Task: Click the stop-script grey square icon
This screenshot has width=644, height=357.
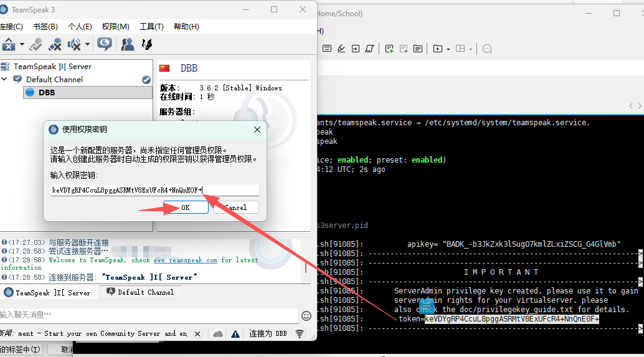Action: (404, 49)
